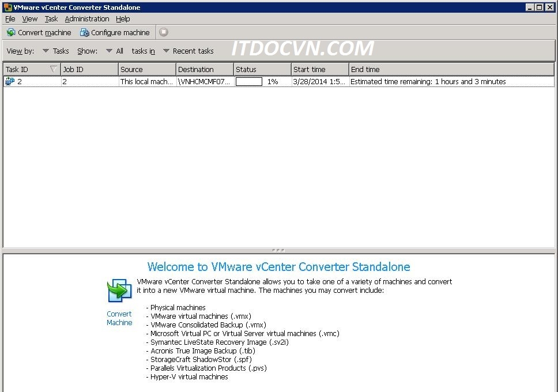This screenshot has height=392, width=558.
Task: Click the Convert Machine link text
Action: point(119,318)
